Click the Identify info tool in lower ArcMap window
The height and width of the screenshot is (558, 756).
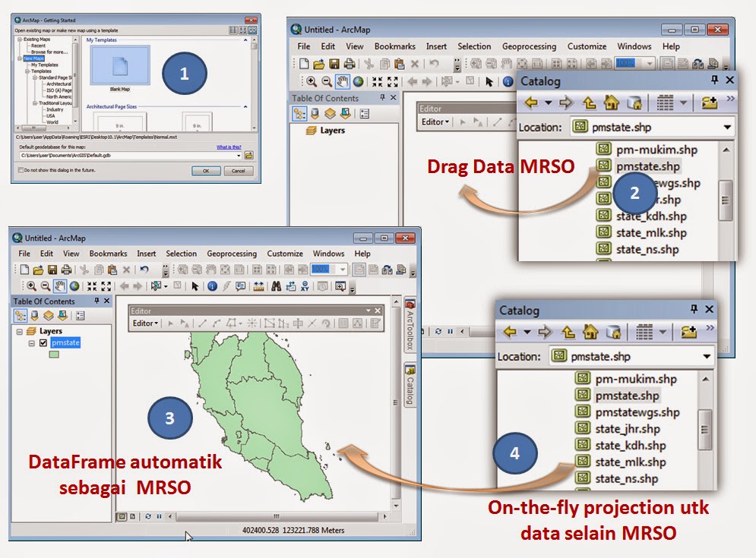coord(212,286)
